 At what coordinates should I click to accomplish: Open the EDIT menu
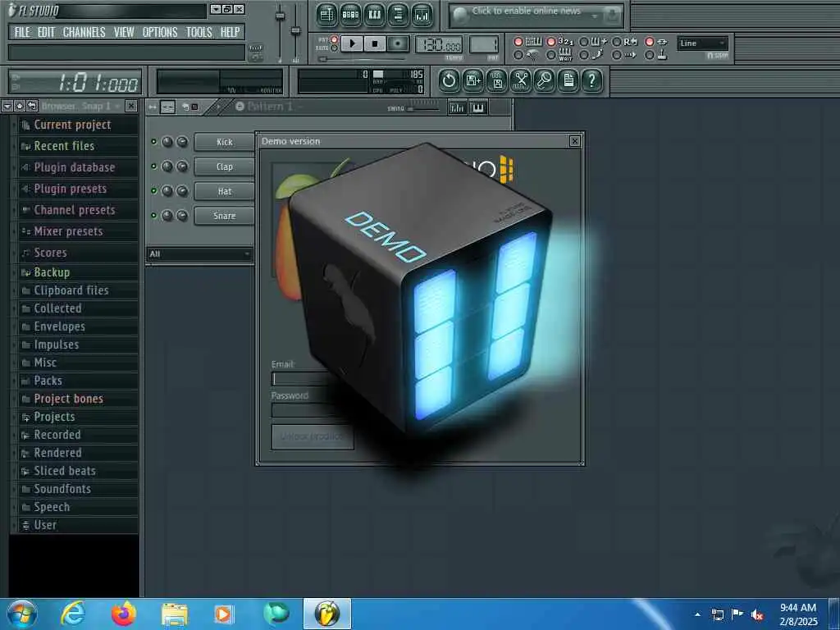click(x=46, y=32)
